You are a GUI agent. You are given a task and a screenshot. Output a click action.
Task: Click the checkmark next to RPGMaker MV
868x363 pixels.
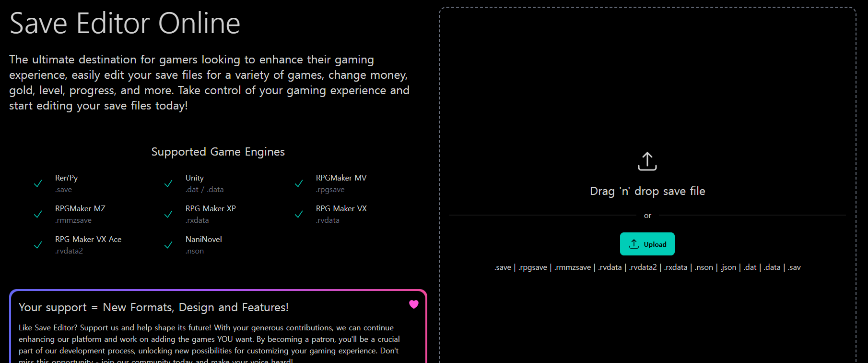(299, 183)
